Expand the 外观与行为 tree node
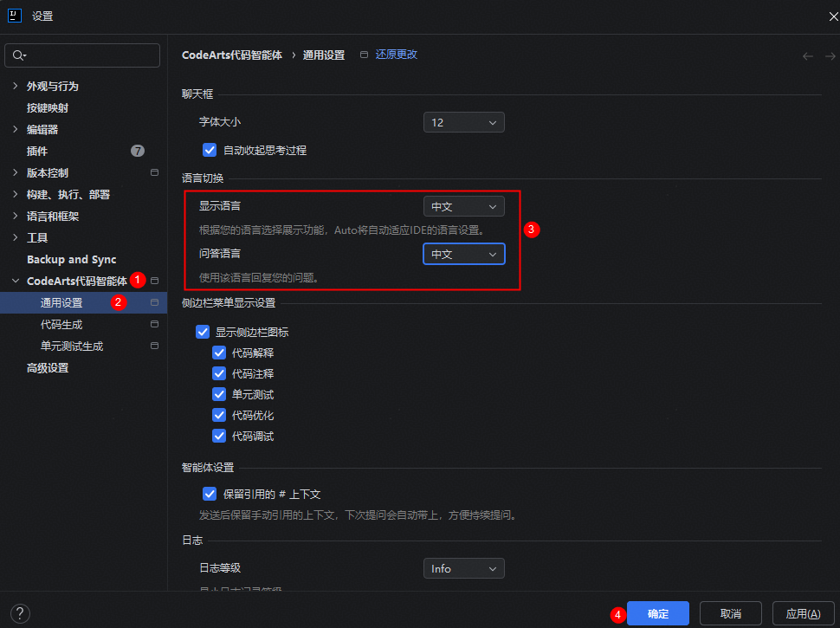Viewport: 840px width, 628px height. [x=15, y=86]
